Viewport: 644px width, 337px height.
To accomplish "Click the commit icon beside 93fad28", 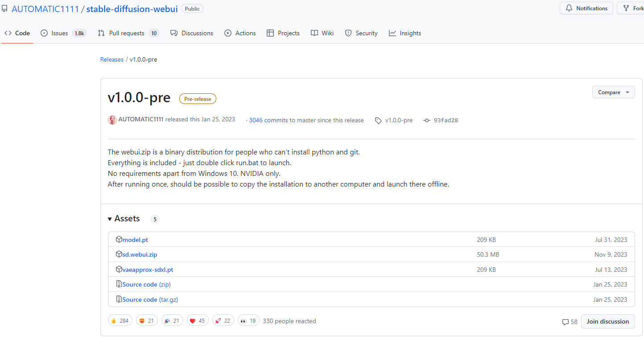I will tap(427, 121).
